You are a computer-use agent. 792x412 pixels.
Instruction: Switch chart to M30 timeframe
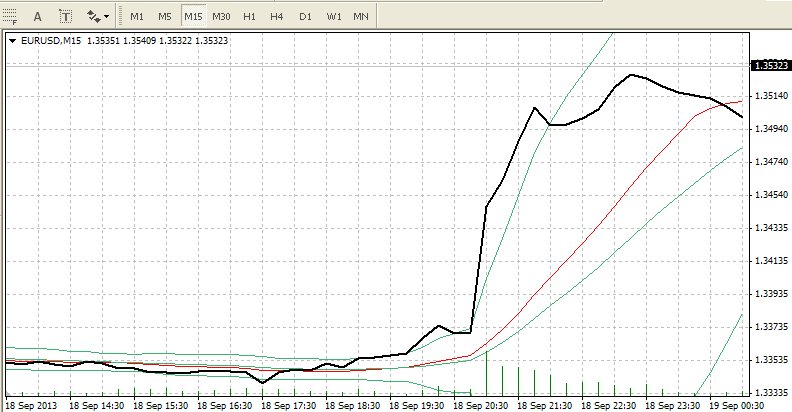click(221, 17)
